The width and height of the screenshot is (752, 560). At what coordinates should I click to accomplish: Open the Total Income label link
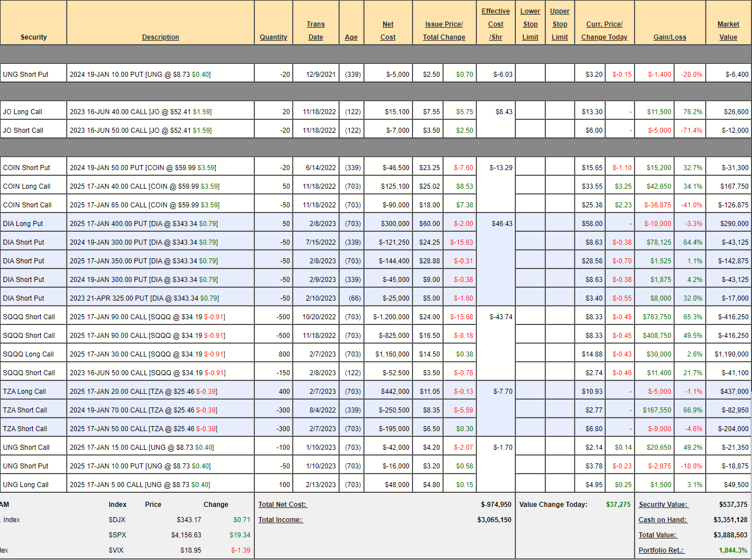point(281,520)
